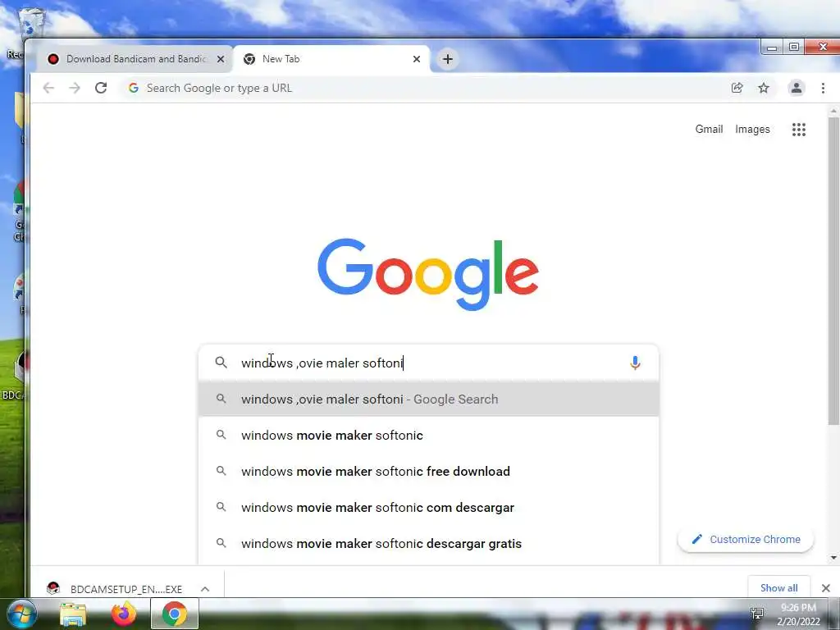Open the Chrome profile avatar

tap(796, 88)
